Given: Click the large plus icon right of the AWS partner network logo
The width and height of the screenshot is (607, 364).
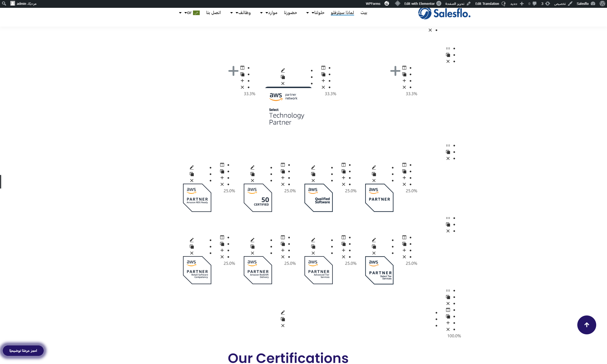Looking at the screenshot, I should click(x=395, y=71).
